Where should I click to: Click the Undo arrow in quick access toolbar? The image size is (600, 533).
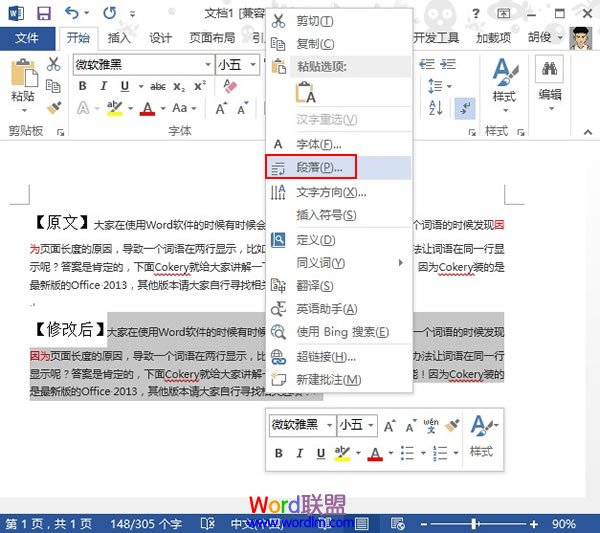(x=72, y=14)
